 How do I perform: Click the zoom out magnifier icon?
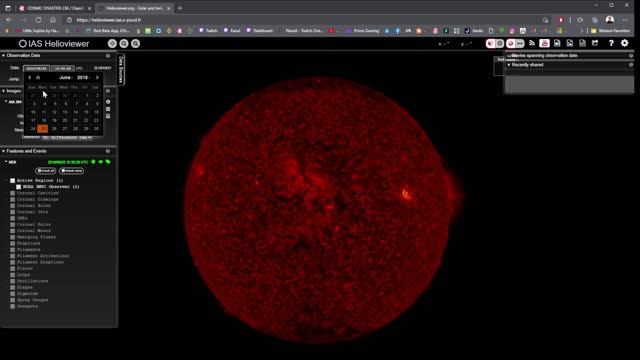tap(136, 44)
